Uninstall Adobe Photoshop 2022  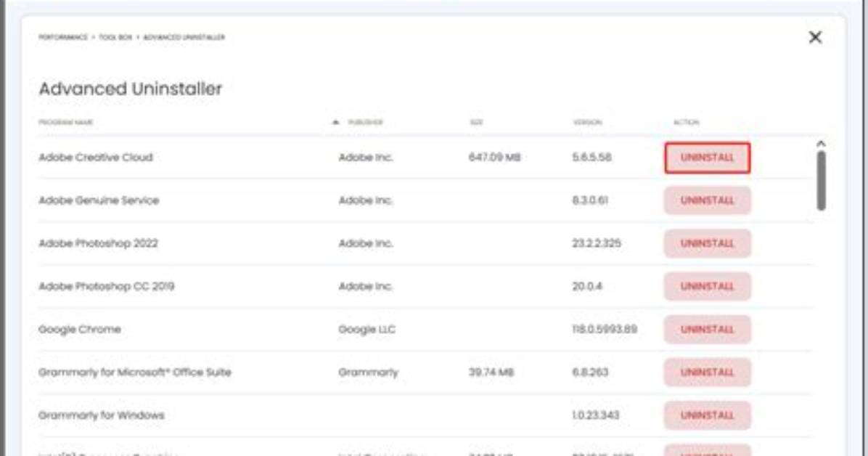point(708,243)
